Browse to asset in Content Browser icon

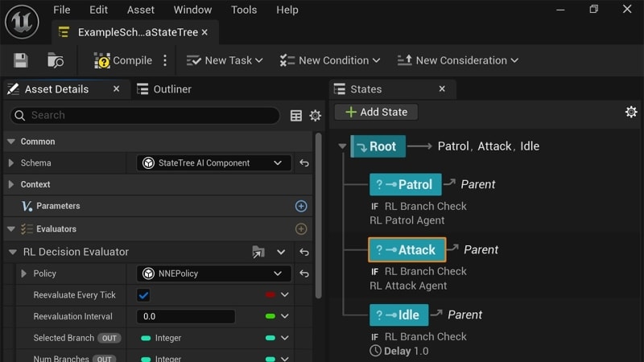coord(55,60)
